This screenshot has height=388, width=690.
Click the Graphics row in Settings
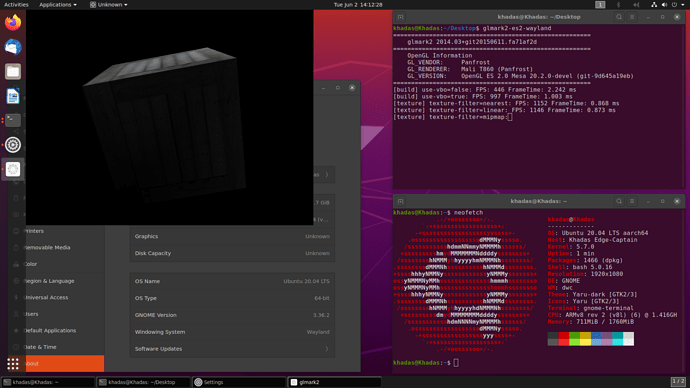[232, 237]
